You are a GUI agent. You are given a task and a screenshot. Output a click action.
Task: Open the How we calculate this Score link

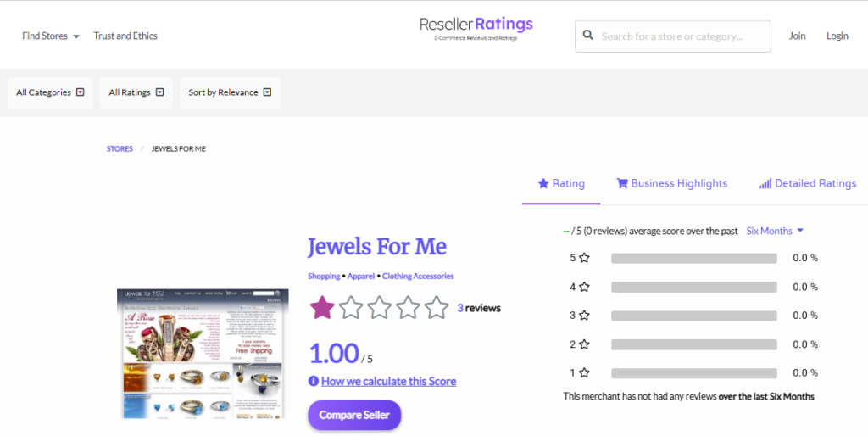pyautogui.click(x=388, y=382)
